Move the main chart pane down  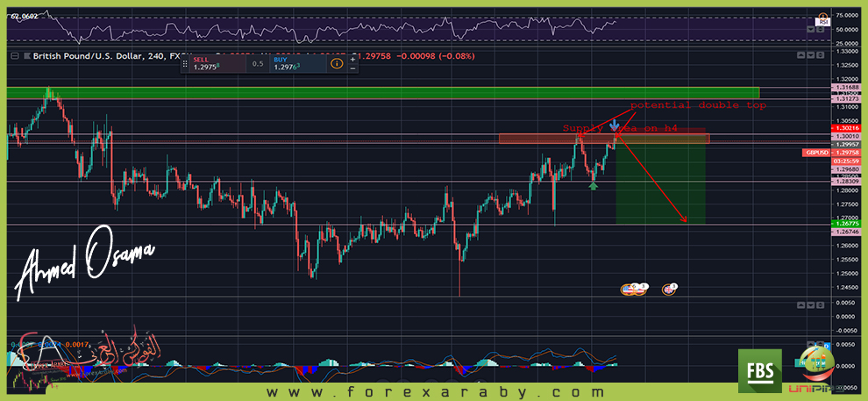[x=810, y=55]
